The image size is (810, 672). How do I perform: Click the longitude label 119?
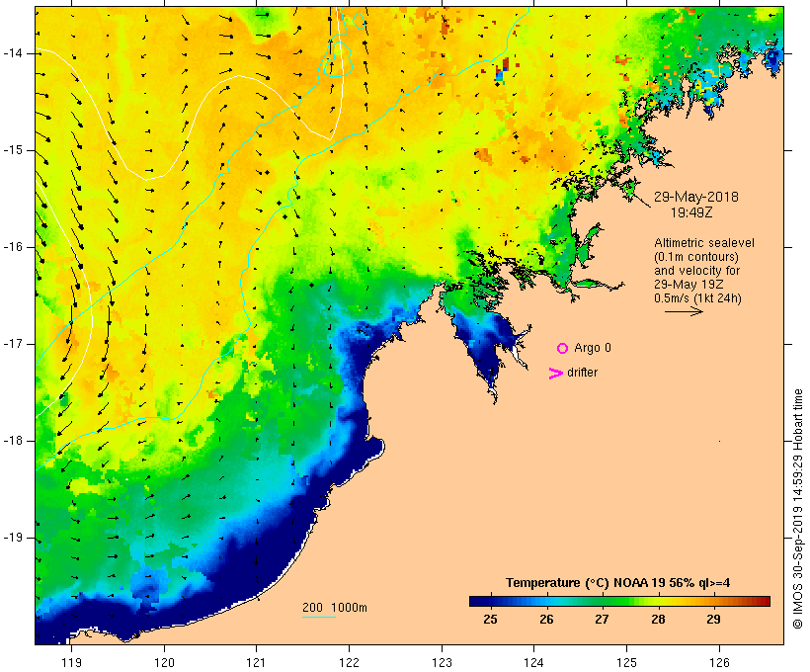pyautogui.click(x=71, y=663)
